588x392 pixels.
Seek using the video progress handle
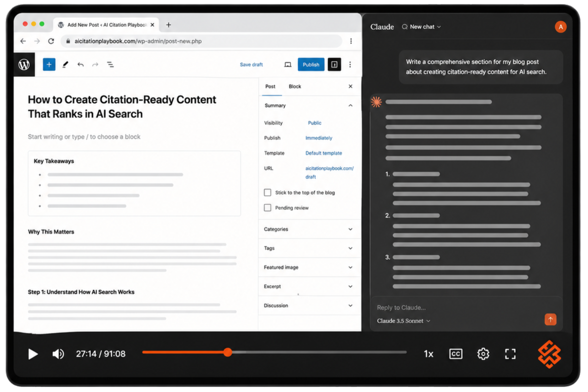pos(228,352)
